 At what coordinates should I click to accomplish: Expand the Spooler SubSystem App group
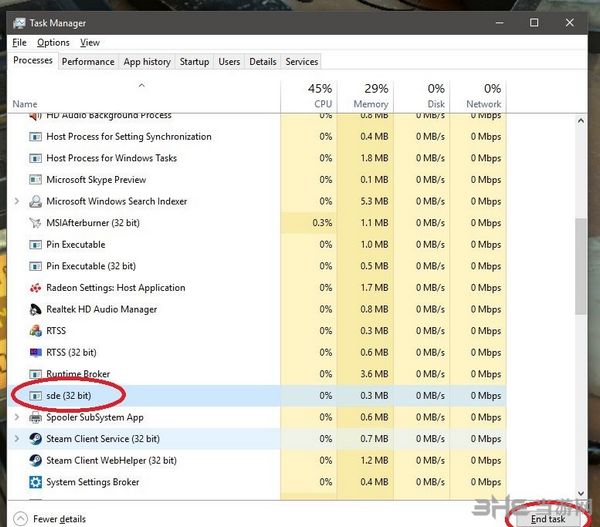[x=16, y=417]
